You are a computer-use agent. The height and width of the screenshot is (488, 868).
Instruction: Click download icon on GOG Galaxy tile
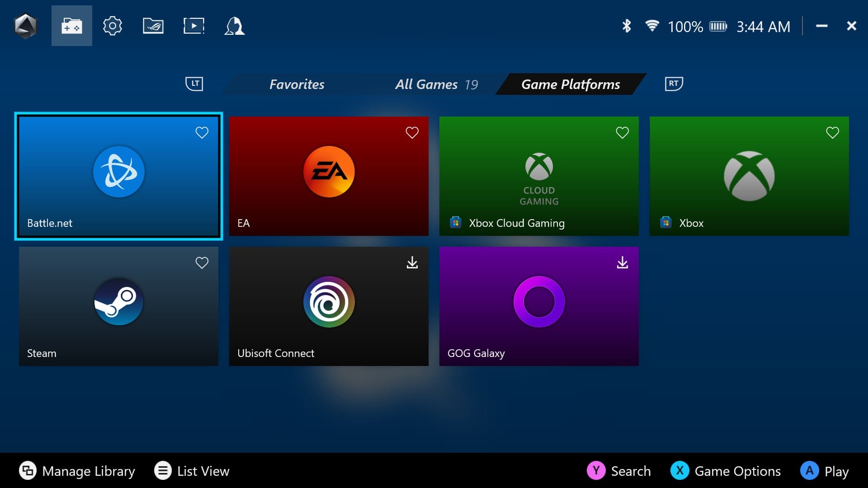(x=623, y=263)
